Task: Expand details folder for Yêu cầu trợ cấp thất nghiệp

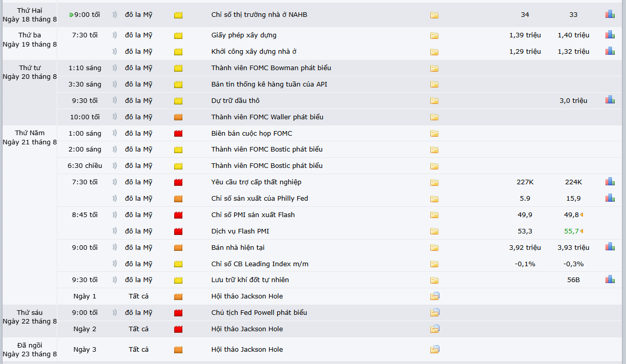Action: tap(434, 182)
